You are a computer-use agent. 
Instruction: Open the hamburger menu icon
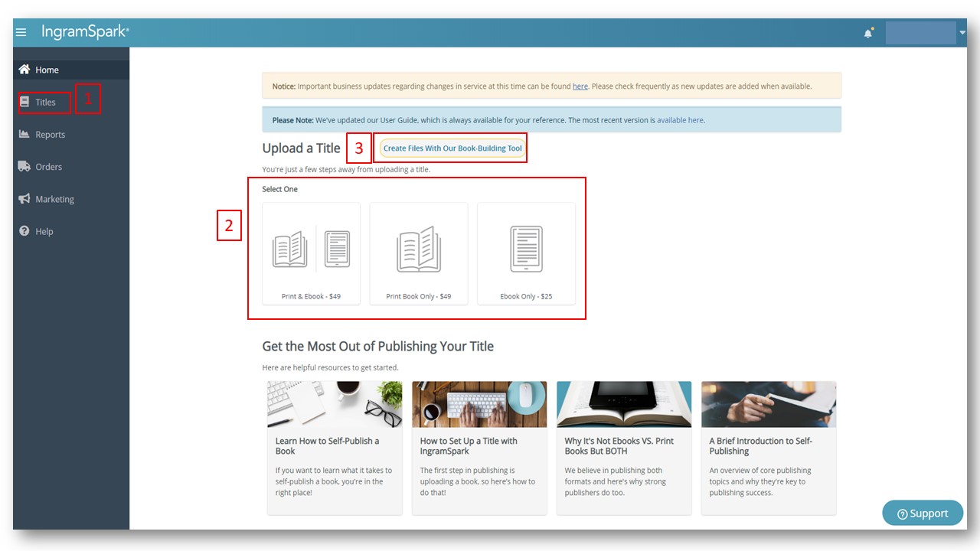21,32
